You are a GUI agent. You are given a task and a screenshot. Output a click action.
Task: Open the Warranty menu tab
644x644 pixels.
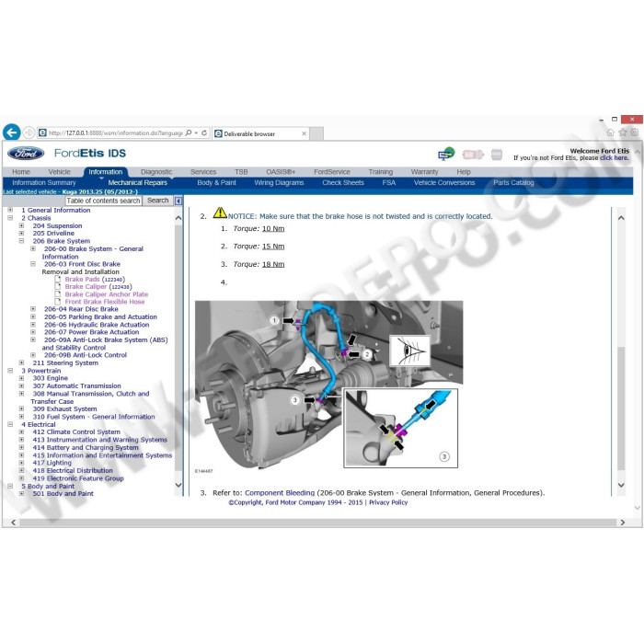click(424, 172)
